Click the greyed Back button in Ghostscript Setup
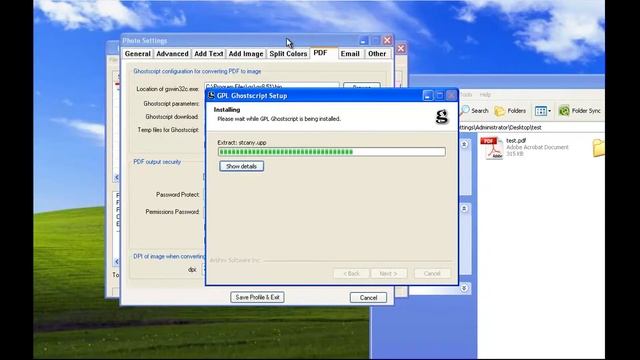This screenshot has width=640, height=360. 351,273
